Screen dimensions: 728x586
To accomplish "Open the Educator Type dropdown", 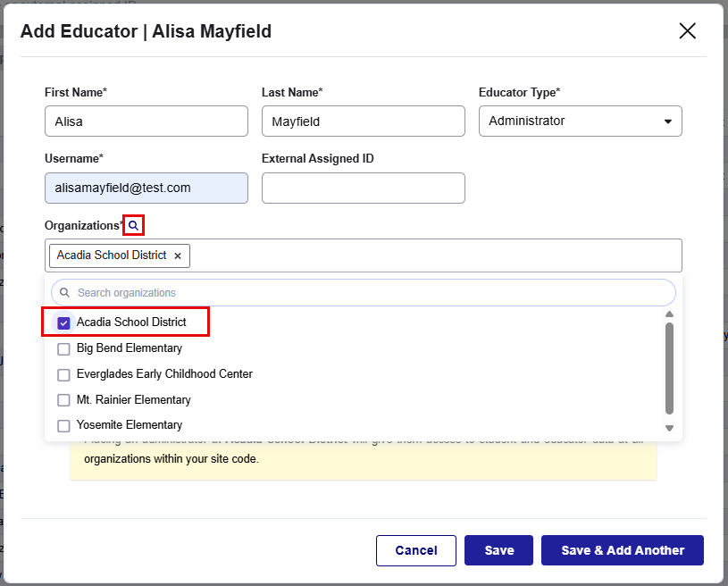I will click(x=581, y=121).
